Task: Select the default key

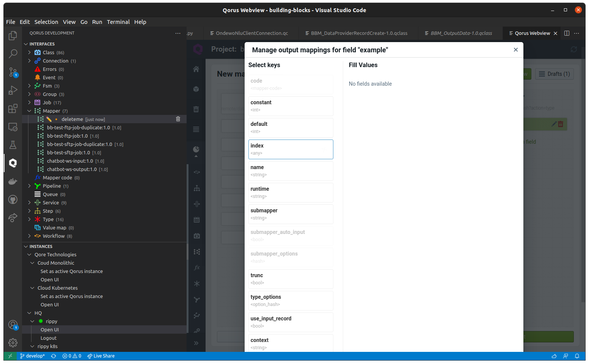Action: pyautogui.click(x=291, y=127)
